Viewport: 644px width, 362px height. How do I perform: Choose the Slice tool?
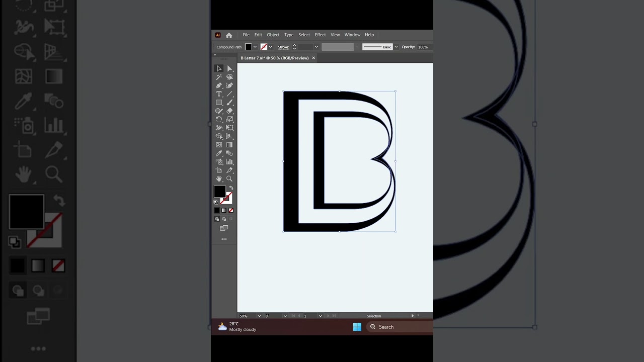click(x=229, y=170)
